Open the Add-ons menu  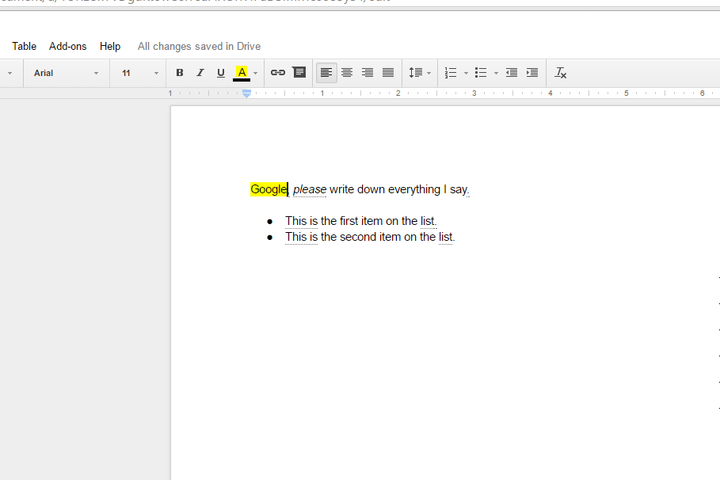pyautogui.click(x=68, y=46)
